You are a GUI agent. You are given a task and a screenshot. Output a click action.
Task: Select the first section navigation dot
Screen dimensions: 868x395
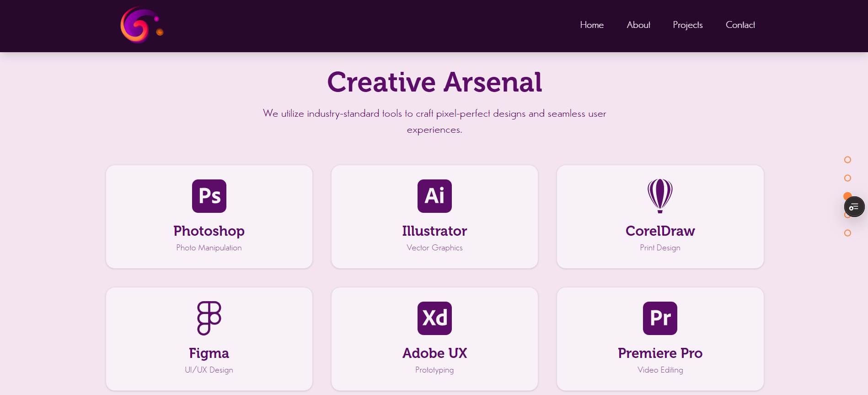tap(847, 160)
